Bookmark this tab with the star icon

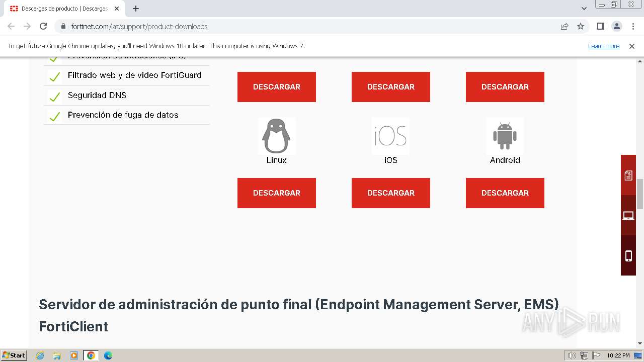pyautogui.click(x=581, y=26)
